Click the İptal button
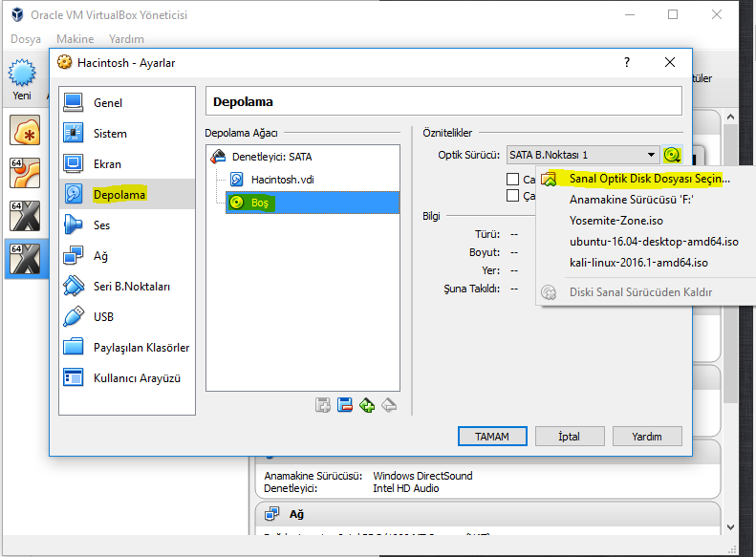Screen dimensions: 756x557 (x=570, y=437)
